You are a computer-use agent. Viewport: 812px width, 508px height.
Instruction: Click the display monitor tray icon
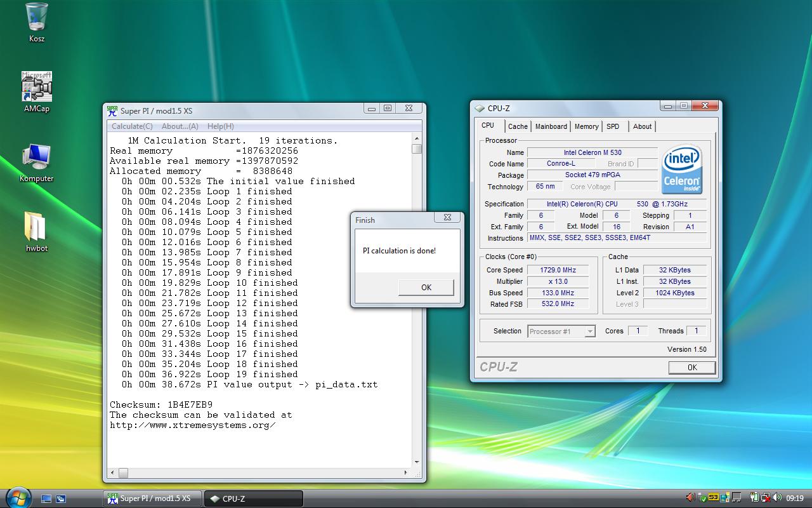pyautogui.click(x=737, y=497)
